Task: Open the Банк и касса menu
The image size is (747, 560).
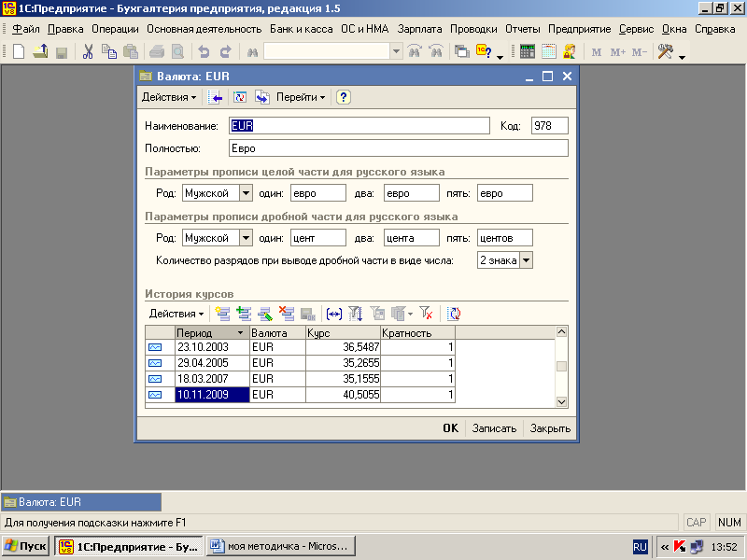Action: 303,29
